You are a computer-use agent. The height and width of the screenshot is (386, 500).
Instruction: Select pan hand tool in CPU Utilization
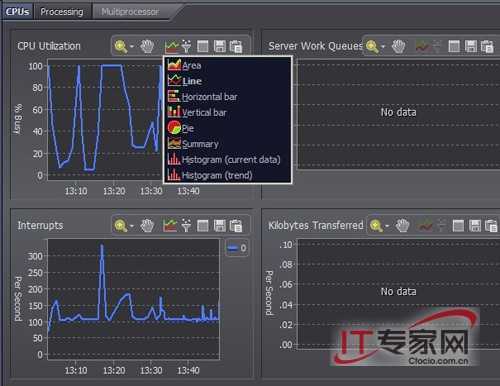coord(147,46)
